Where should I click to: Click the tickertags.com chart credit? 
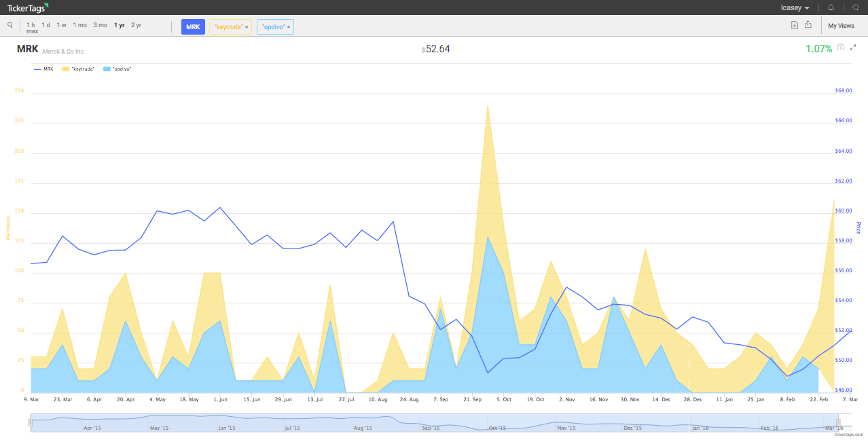849,435
